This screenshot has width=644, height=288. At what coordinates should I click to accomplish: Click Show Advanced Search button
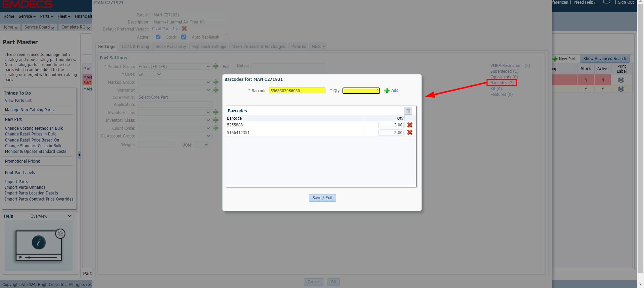click(605, 59)
